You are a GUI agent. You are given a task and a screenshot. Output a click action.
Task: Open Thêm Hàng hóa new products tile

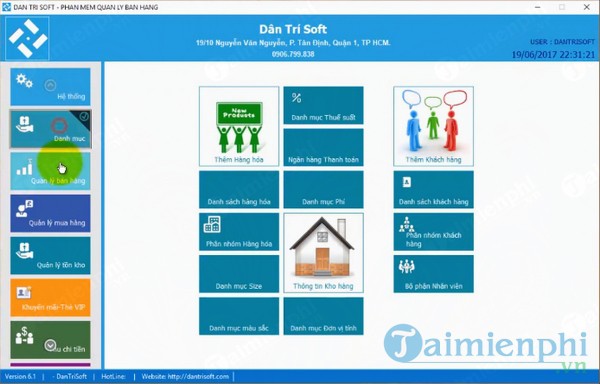pos(239,126)
